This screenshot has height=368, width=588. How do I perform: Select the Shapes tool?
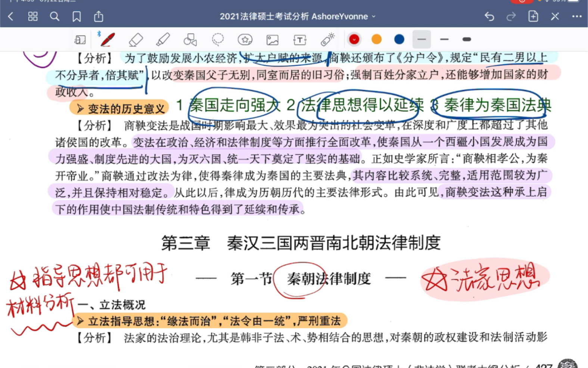point(190,40)
